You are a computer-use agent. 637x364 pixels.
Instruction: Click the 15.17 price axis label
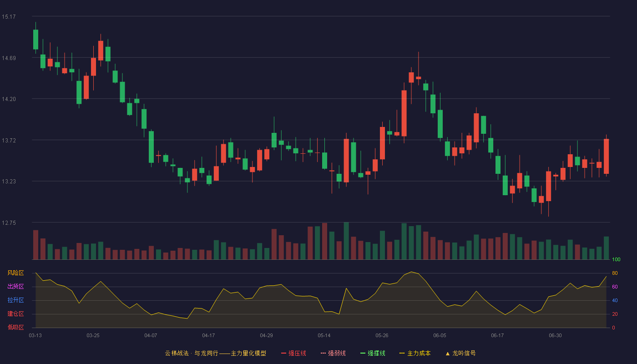[9, 17]
